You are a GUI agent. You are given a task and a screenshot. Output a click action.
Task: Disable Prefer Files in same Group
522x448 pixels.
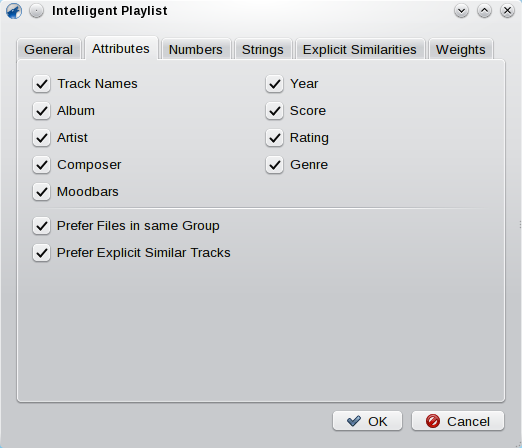coord(41,226)
